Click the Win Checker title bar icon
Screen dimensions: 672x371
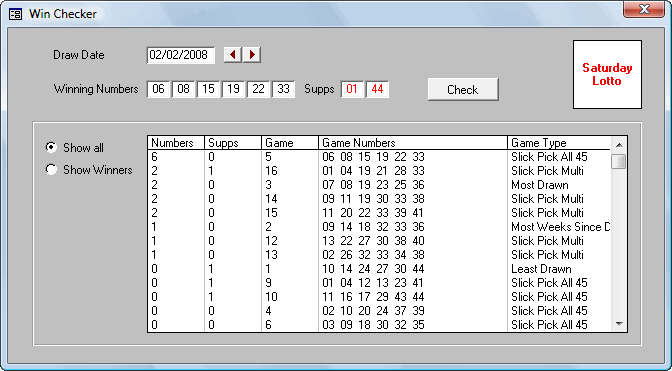[15, 14]
